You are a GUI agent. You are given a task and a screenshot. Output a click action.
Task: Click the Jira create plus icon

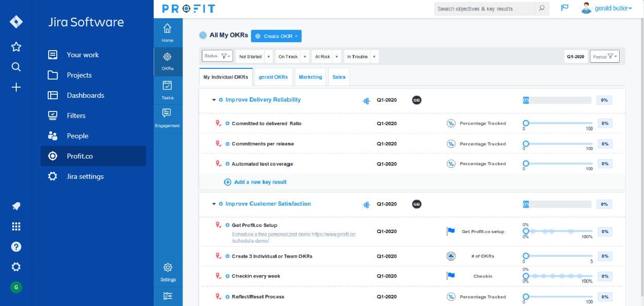16,87
